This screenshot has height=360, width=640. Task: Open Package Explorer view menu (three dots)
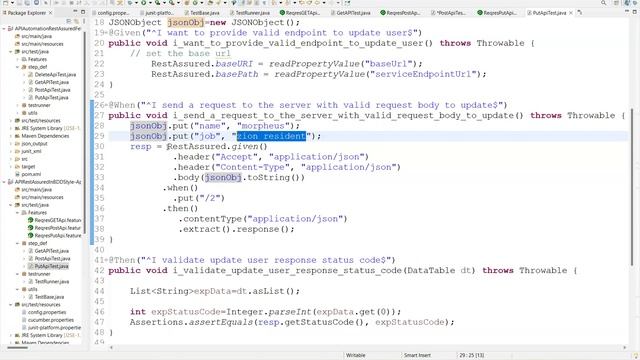point(83,21)
